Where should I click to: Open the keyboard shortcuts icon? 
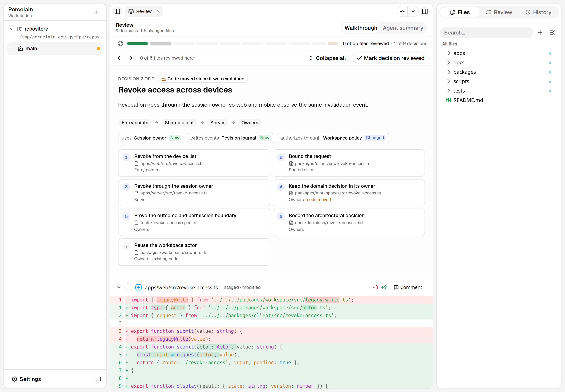pyautogui.click(x=98, y=379)
